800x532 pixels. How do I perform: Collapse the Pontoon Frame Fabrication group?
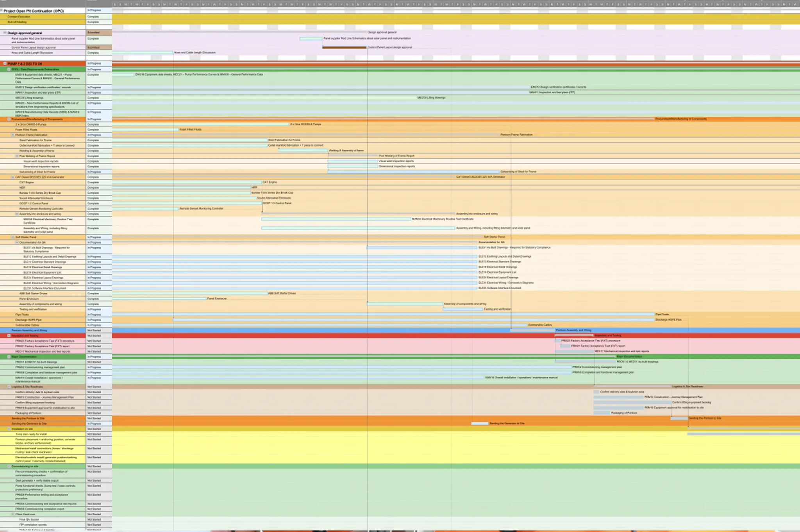tap(13, 135)
